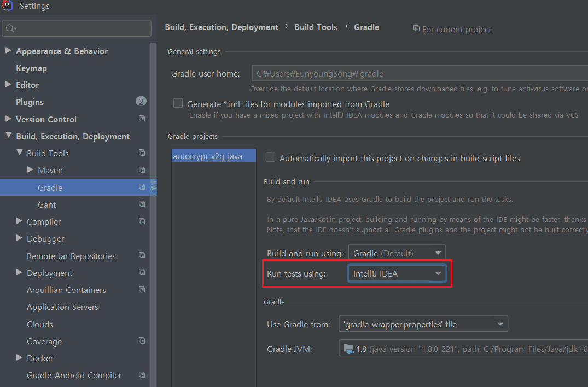The width and height of the screenshot is (588, 387).
Task: Select Keymap in the settings tree
Action: click(x=31, y=68)
